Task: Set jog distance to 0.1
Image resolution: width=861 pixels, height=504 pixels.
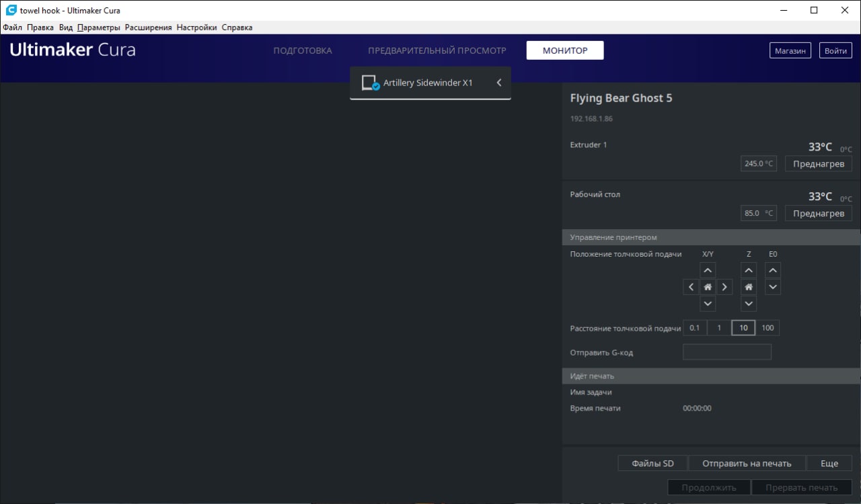Action: click(x=695, y=328)
